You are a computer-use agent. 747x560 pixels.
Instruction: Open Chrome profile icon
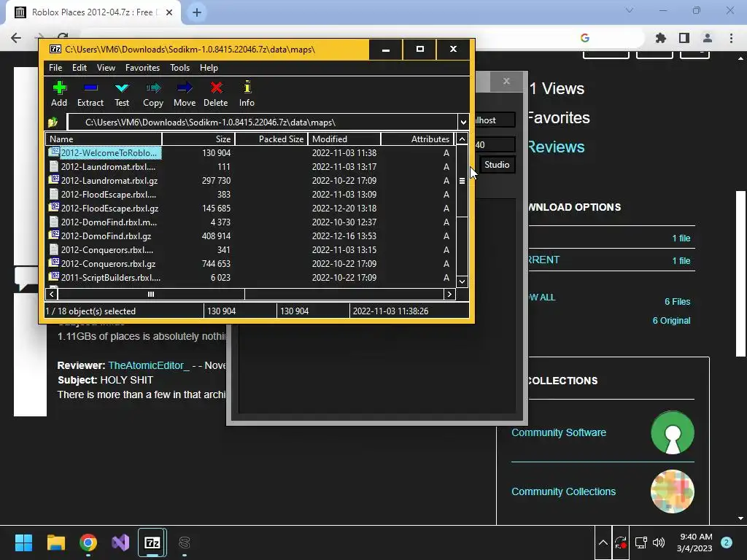click(x=708, y=38)
